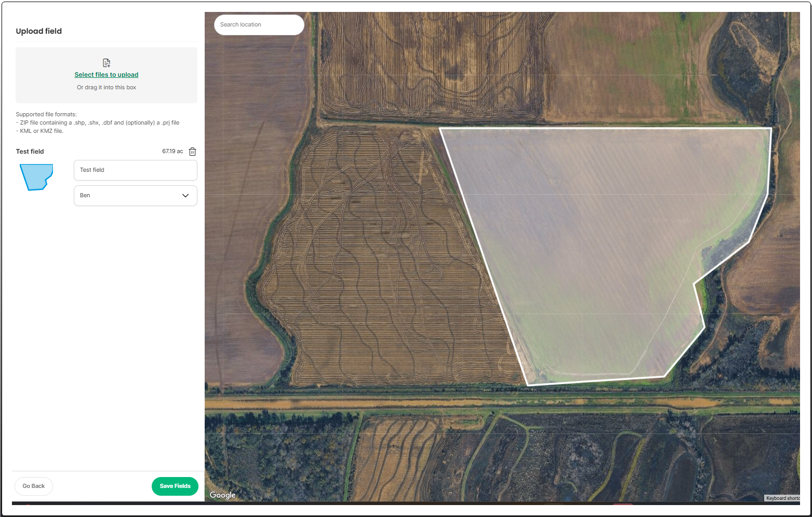Viewport: 812px width, 517px height.
Task: Open the Ben dropdown
Action: click(x=130, y=196)
